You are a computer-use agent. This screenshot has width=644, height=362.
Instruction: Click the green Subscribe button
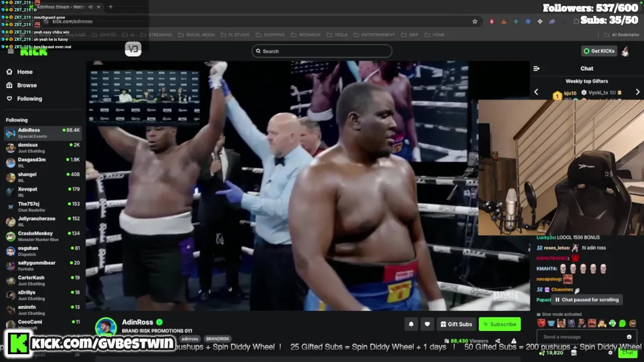tap(500, 324)
